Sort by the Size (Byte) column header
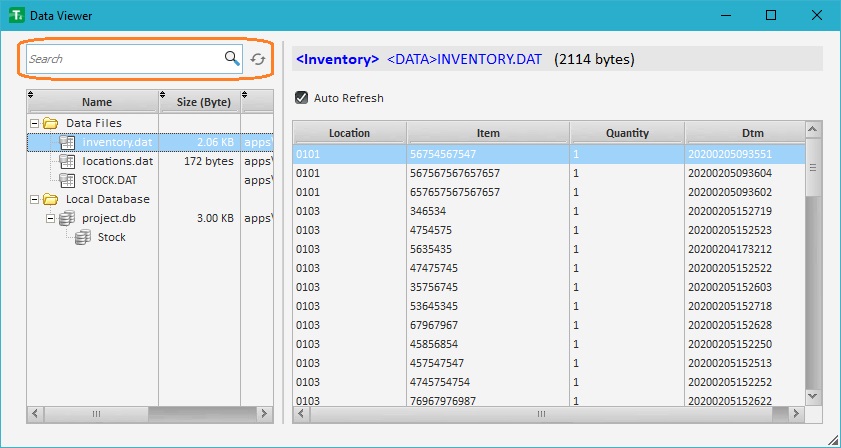This screenshot has height=448, width=841. (203, 102)
